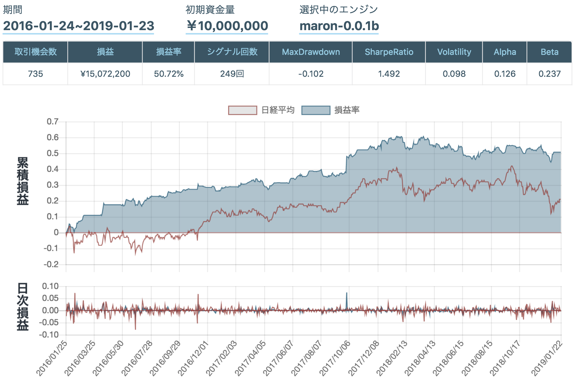Click the シグナル回数 column header
The width and height of the screenshot is (576, 392).
[232, 52]
